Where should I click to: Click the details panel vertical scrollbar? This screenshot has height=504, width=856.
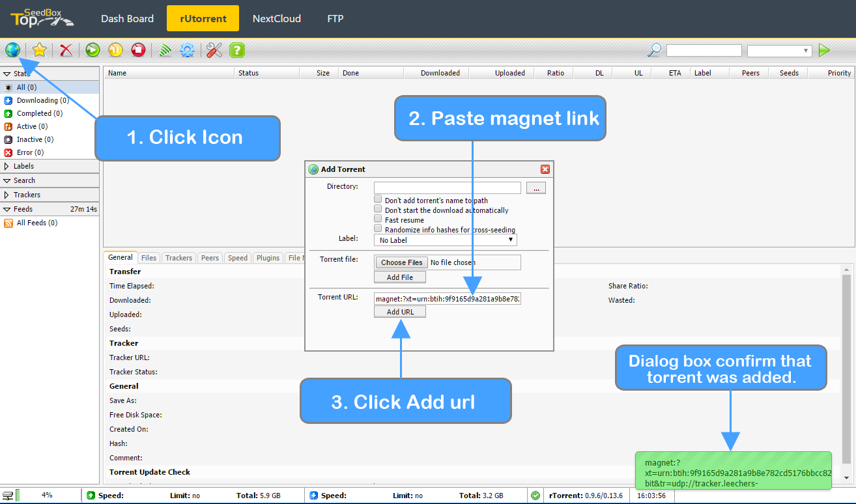(846, 368)
